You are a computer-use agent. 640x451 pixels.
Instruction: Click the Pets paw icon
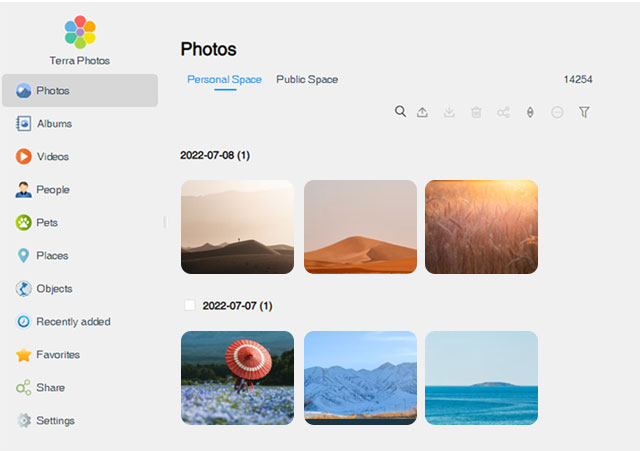(23, 222)
